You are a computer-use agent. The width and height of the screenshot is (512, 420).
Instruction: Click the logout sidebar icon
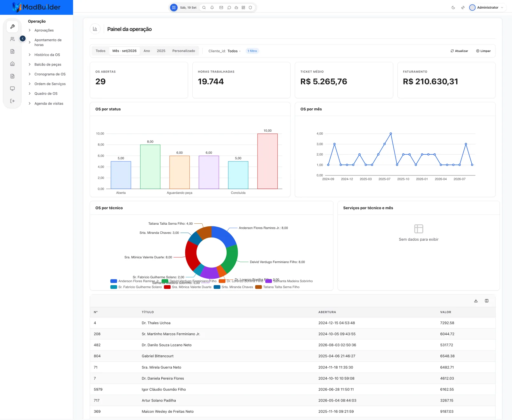point(12,101)
